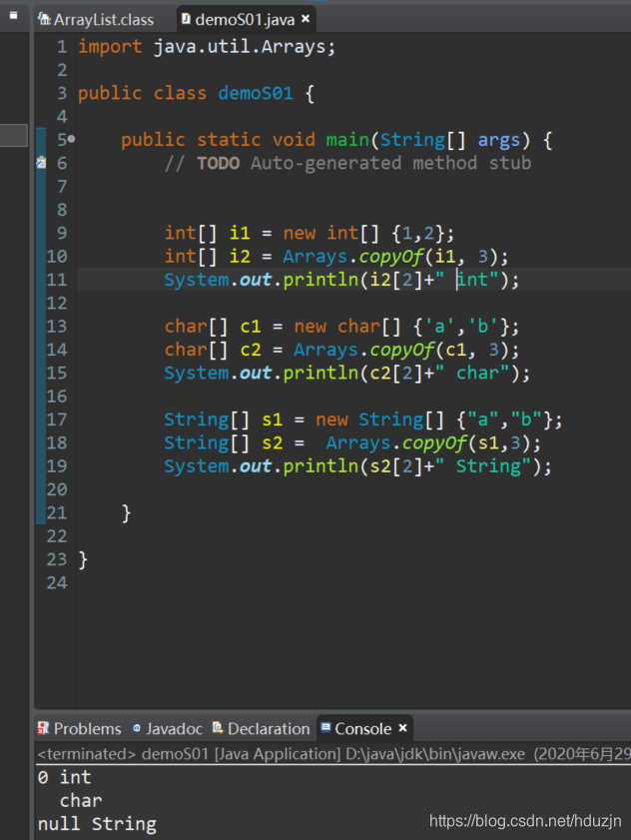The image size is (631, 840).
Task: Click the closing brace on line 21
Action: point(127,513)
